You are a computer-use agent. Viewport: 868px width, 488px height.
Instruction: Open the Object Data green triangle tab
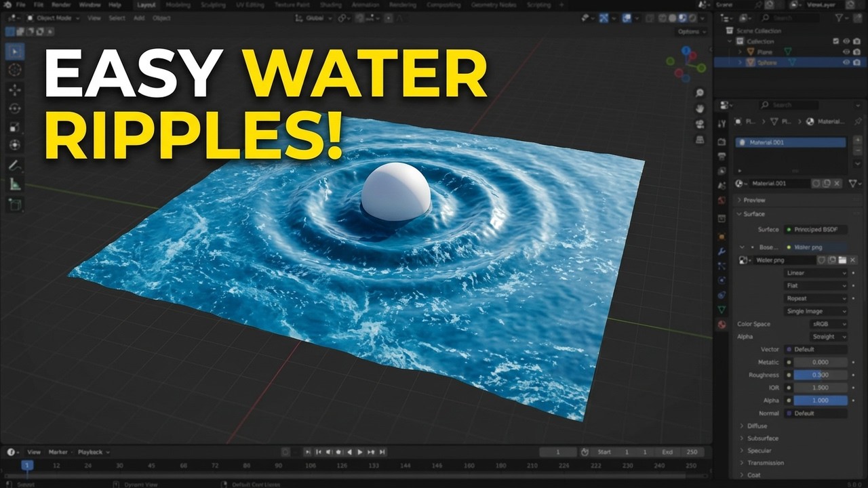click(722, 309)
